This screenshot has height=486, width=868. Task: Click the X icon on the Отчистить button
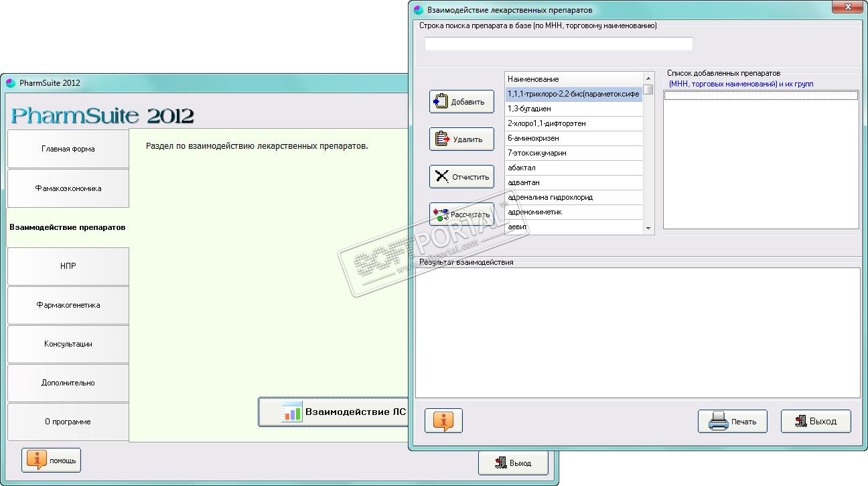point(442,176)
